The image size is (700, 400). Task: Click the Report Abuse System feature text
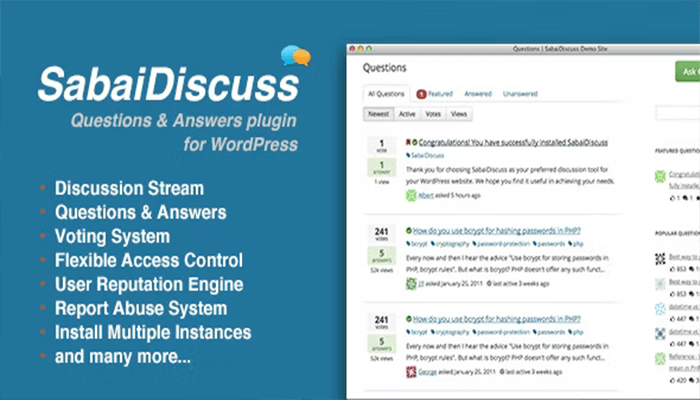141,308
